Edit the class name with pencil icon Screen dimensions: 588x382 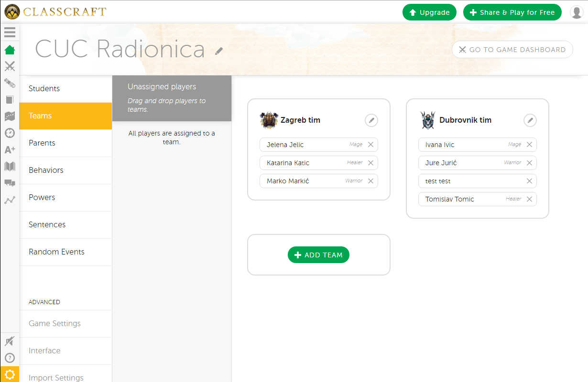(219, 51)
